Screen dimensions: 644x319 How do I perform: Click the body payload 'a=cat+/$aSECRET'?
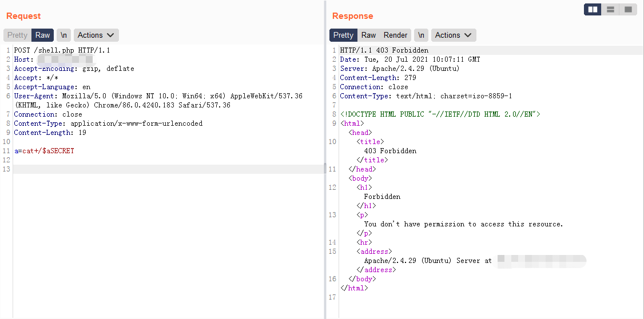click(x=45, y=151)
